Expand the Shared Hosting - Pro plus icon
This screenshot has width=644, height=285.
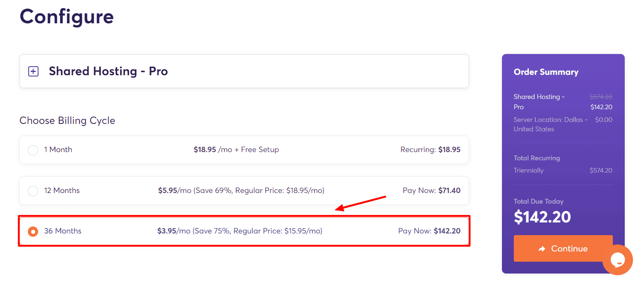(33, 72)
